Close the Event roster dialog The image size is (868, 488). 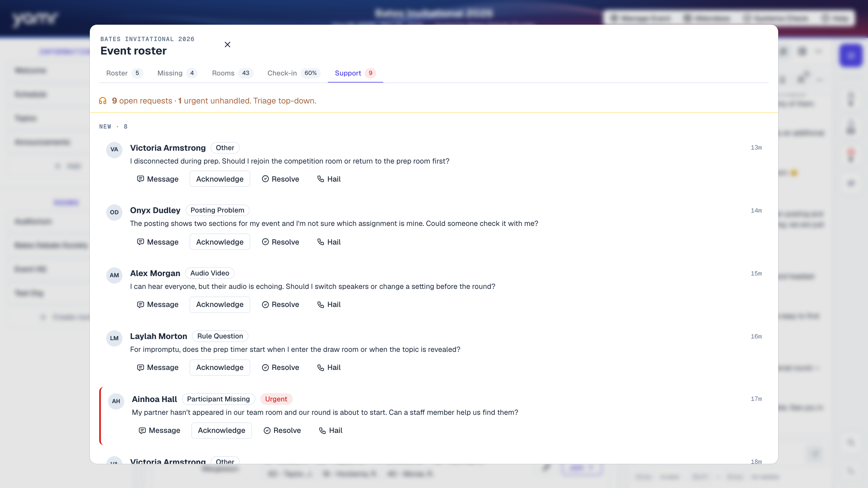point(228,44)
